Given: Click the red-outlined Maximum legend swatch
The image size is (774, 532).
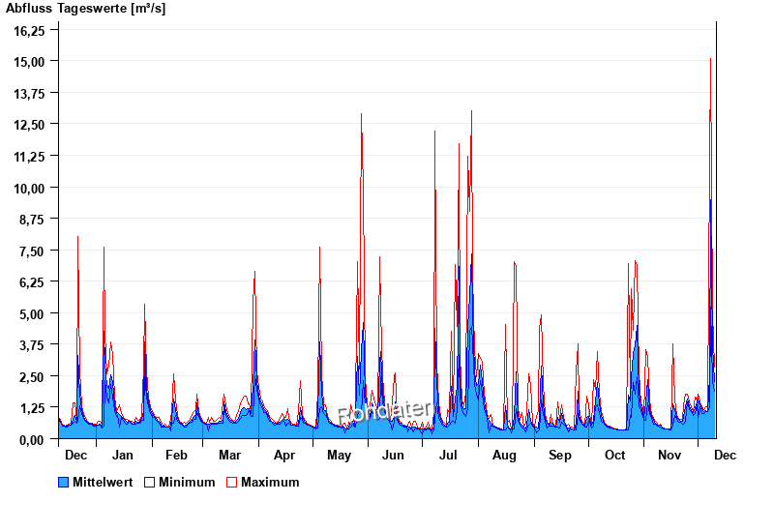Looking at the screenshot, I should (x=231, y=482).
